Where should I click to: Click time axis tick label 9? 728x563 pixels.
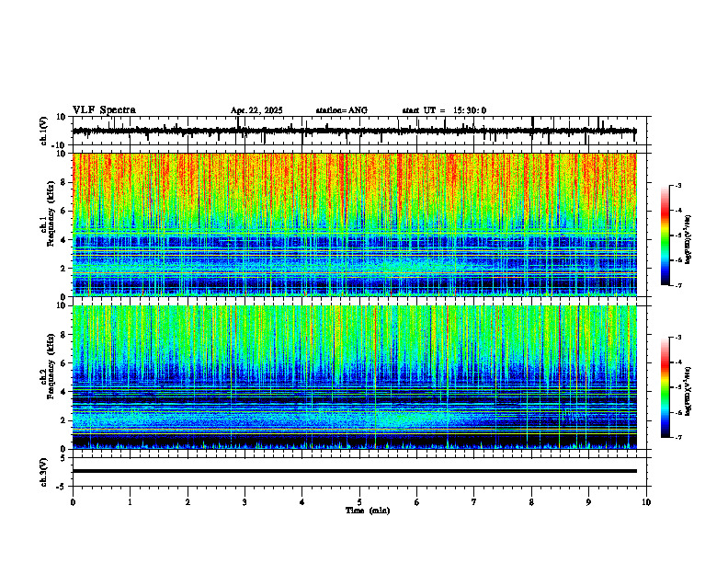point(588,502)
